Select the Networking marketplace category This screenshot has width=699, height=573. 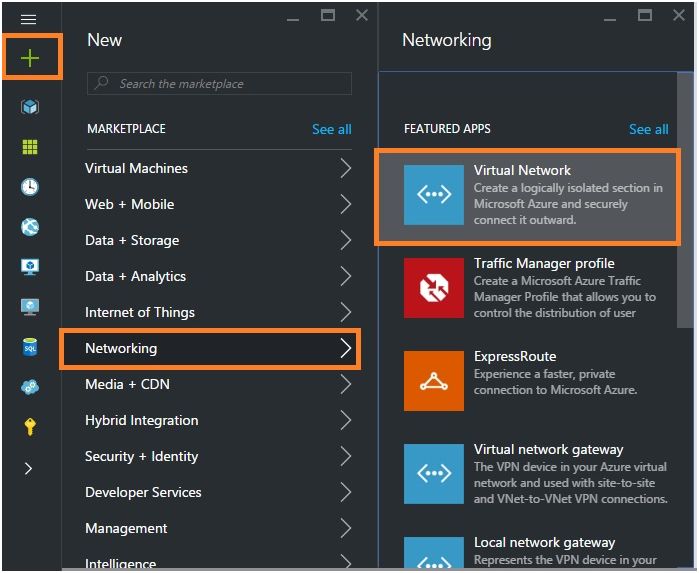[210, 348]
